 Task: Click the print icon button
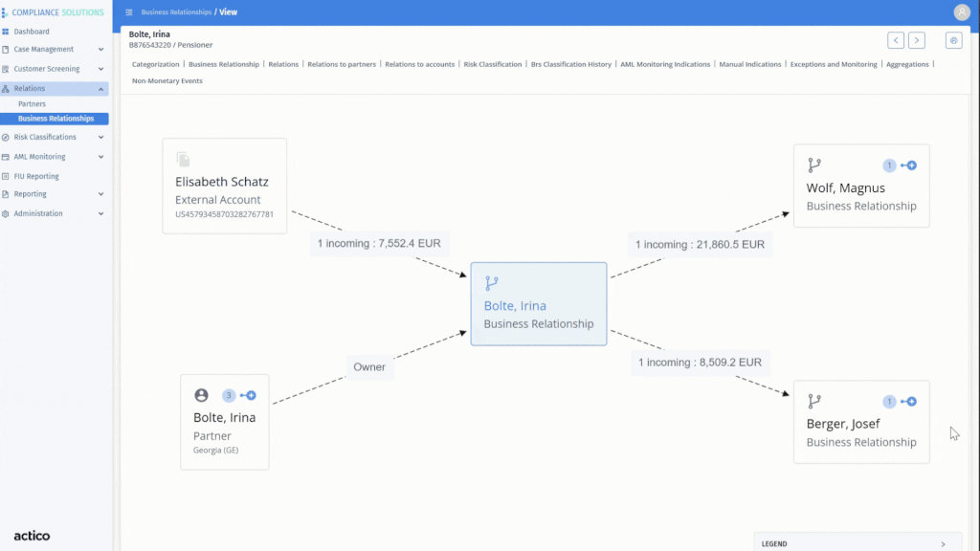tap(953, 40)
